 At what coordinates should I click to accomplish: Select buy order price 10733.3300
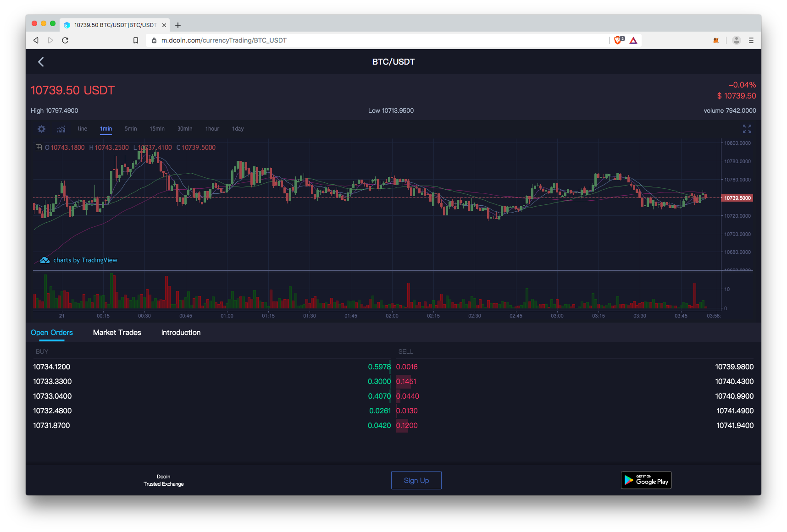(x=52, y=382)
